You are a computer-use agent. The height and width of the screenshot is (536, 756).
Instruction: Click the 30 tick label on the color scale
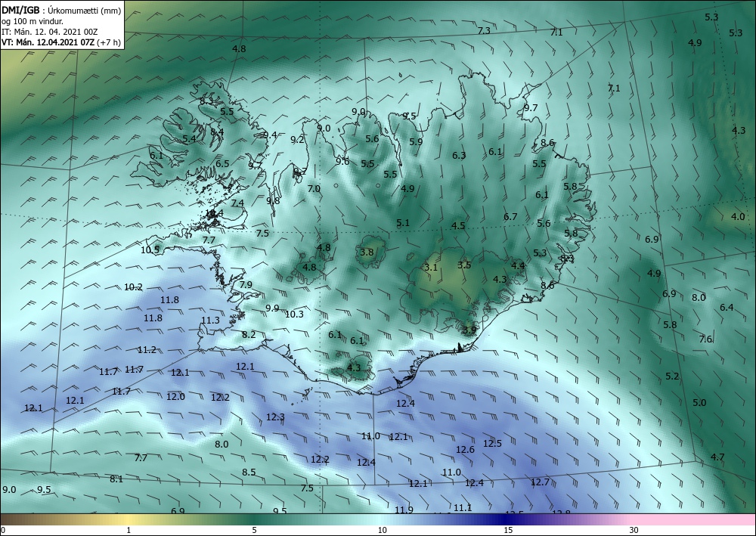(x=634, y=530)
